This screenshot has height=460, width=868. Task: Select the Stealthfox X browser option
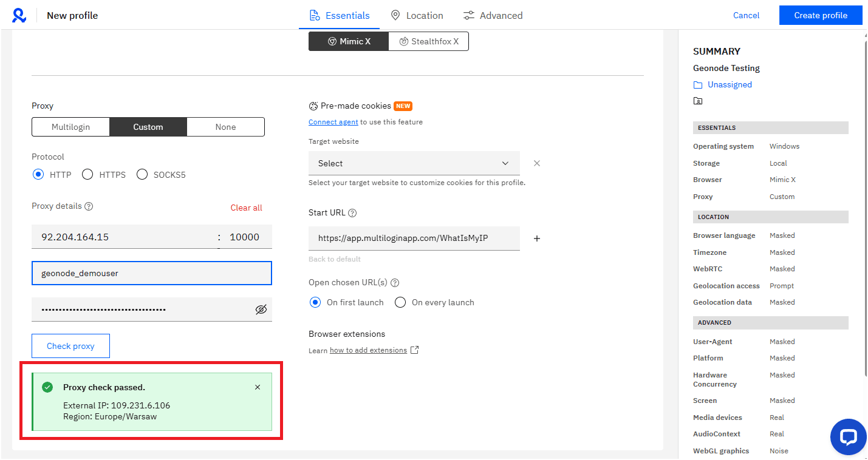pos(428,41)
